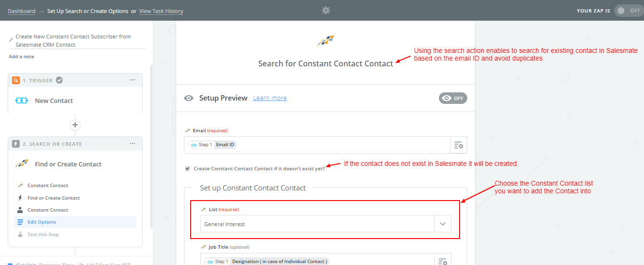Click the 1. TRIGGER step header label
The width and height of the screenshot is (644, 265).
coord(38,81)
